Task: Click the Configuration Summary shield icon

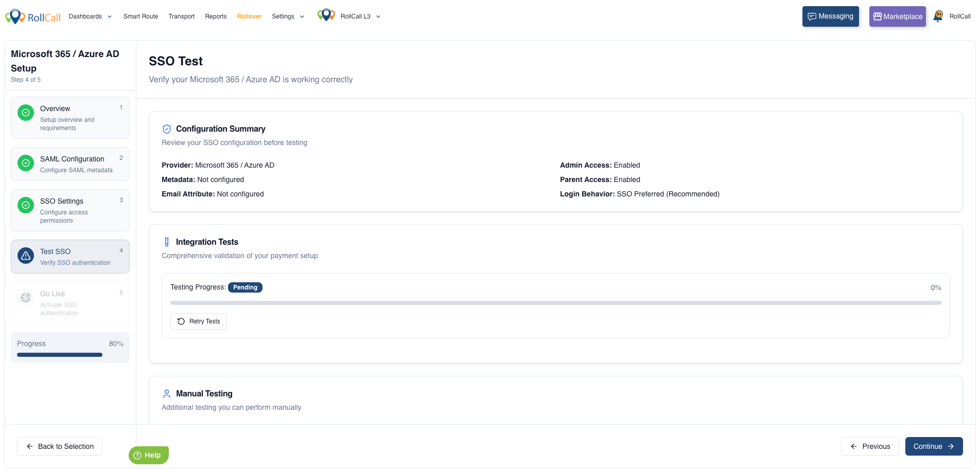Action: click(x=167, y=129)
